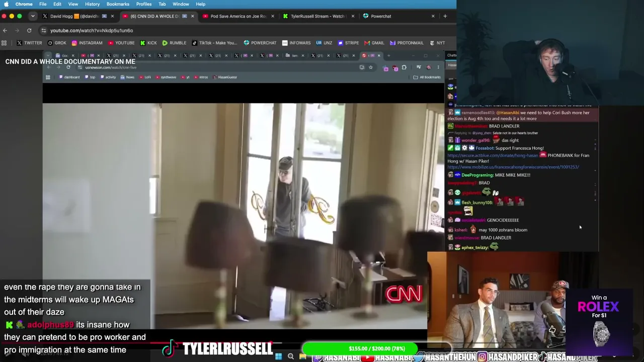Open the Chrome application menu
The image size is (644, 362).
pos(24,4)
